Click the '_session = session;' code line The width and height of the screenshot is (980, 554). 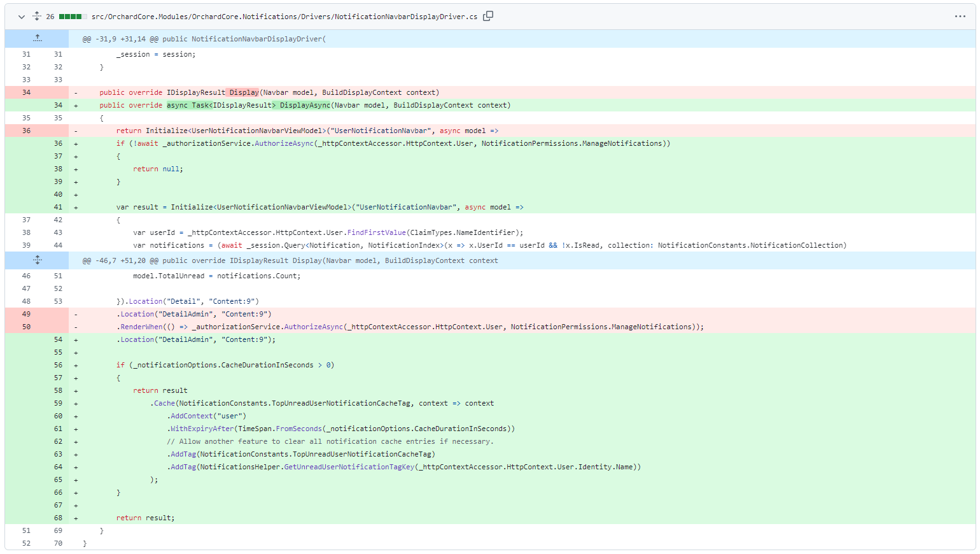click(156, 54)
